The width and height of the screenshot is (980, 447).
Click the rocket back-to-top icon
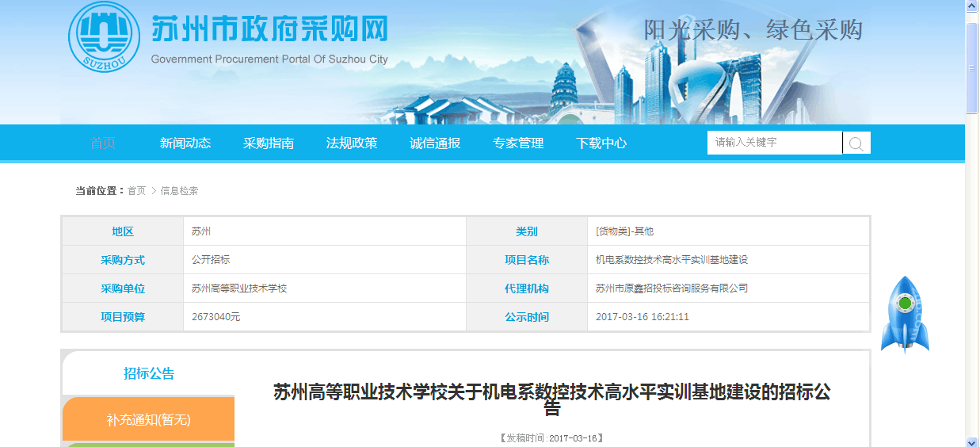[x=905, y=315]
